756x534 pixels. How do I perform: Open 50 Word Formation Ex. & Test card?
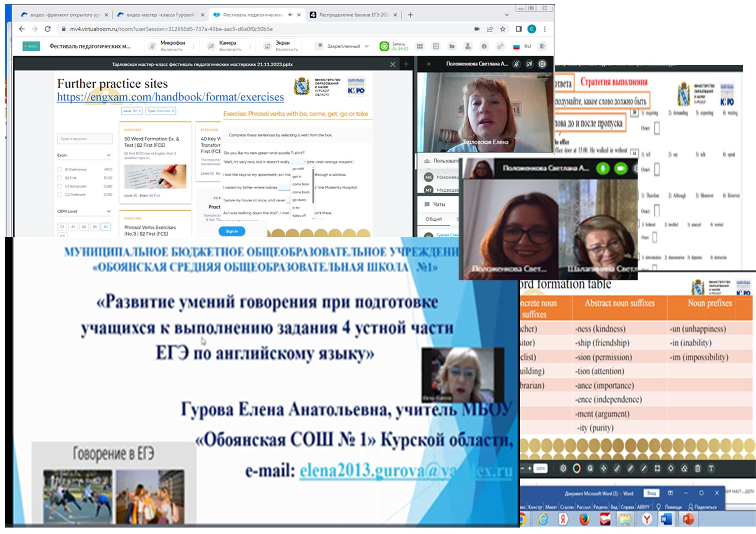pyautogui.click(x=155, y=162)
